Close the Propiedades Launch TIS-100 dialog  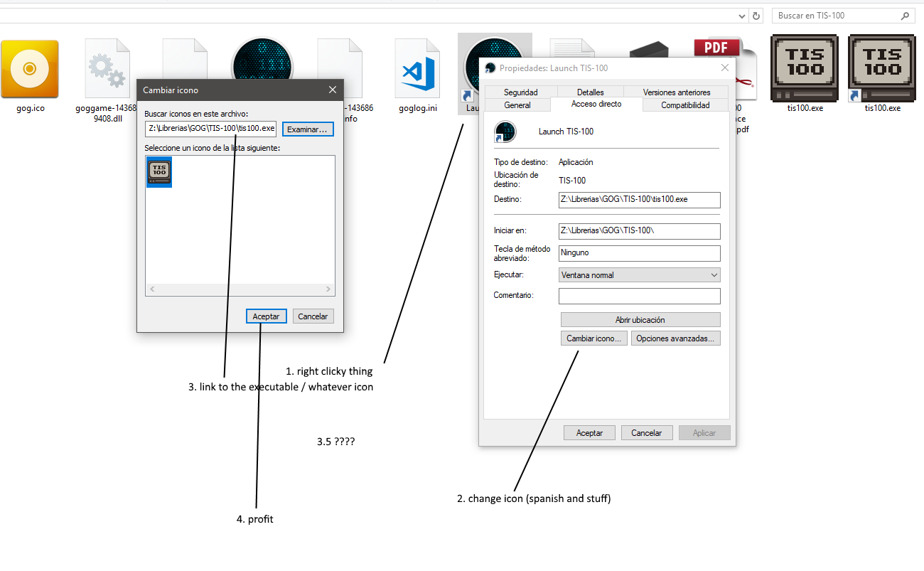[725, 68]
